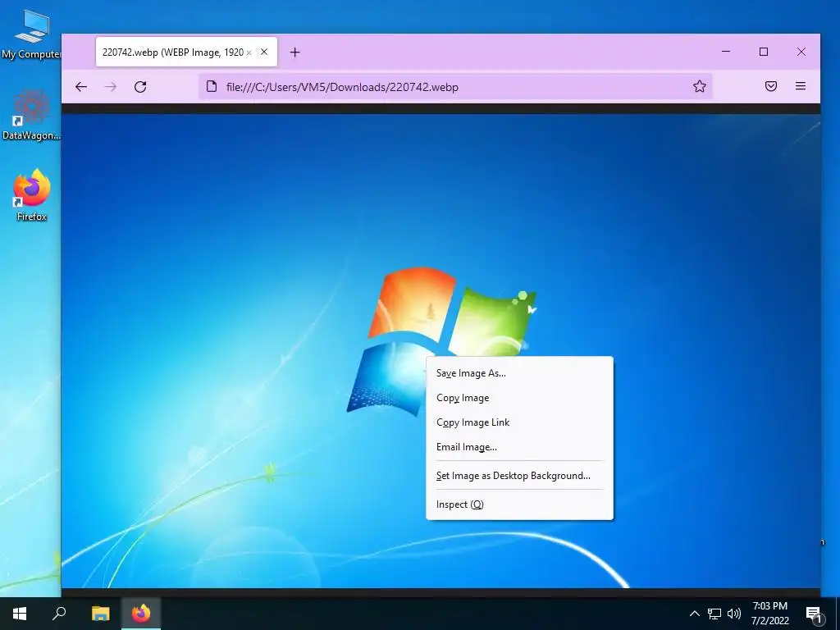This screenshot has width=840, height=630.
Task: Close the Firefox window
Action: pyautogui.click(x=801, y=52)
